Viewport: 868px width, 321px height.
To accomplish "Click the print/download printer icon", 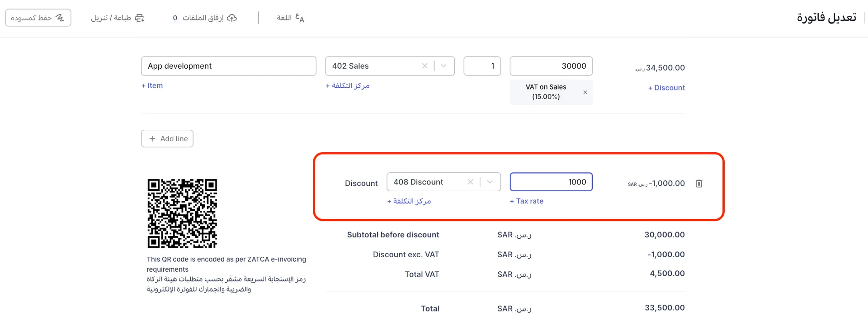I will [x=139, y=18].
